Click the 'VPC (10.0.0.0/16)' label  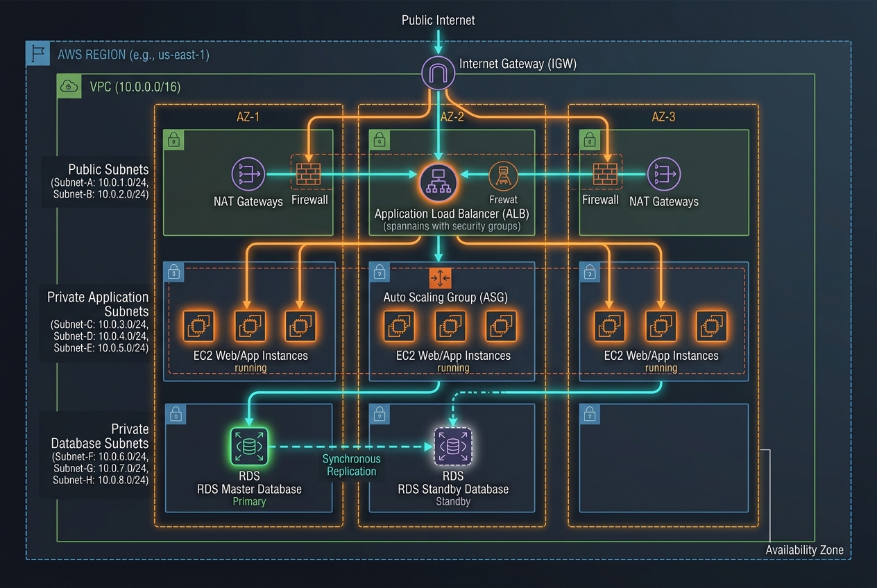pyautogui.click(x=135, y=87)
